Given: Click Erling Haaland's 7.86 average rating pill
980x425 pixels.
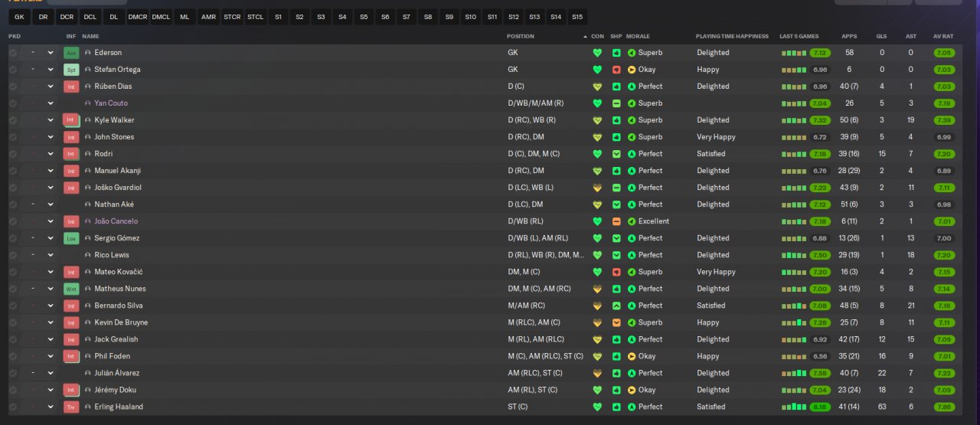Looking at the screenshot, I should tap(943, 407).
